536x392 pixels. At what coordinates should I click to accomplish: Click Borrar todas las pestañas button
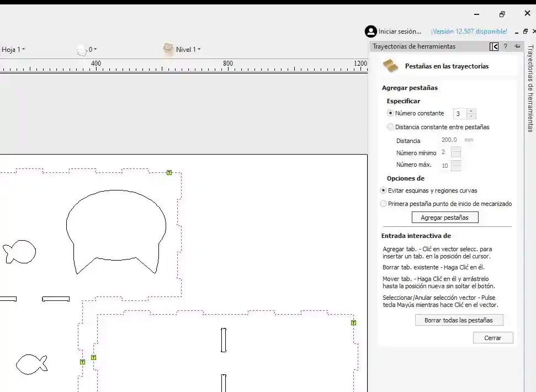click(459, 320)
